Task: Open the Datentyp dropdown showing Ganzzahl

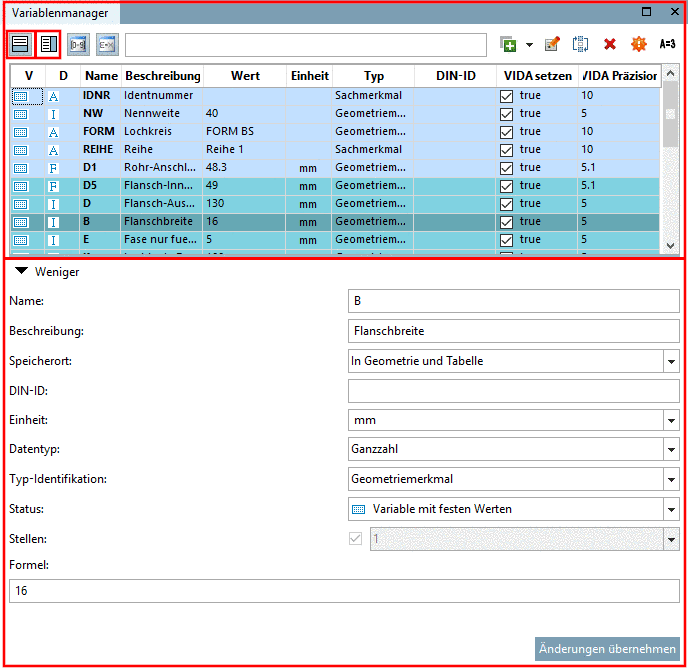Action: pyautogui.click(x=670, y=450)
